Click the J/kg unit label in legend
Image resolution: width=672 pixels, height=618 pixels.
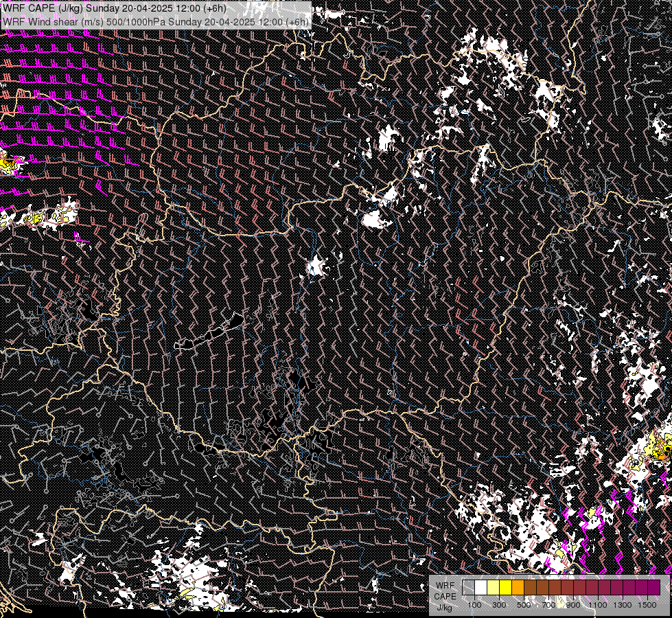pos(445,608)
